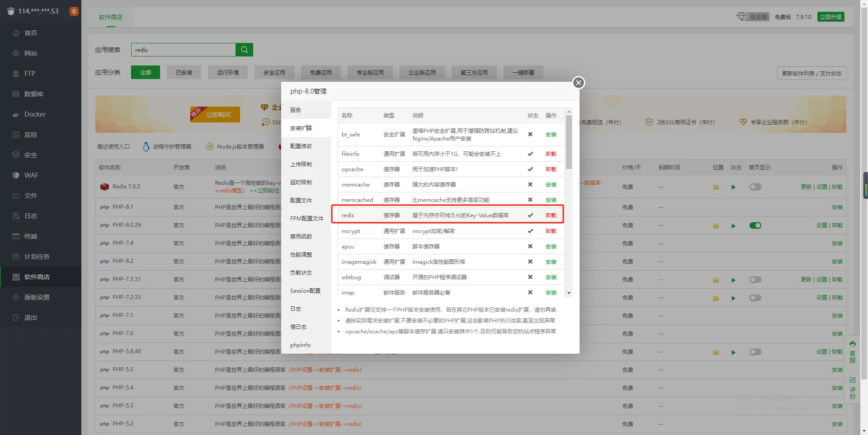Click 设置 for PHP-8.0.26 row
Image resolution: width=868 pixels, height=435 pixels.
pyautogui.click(x=821, y=225)
